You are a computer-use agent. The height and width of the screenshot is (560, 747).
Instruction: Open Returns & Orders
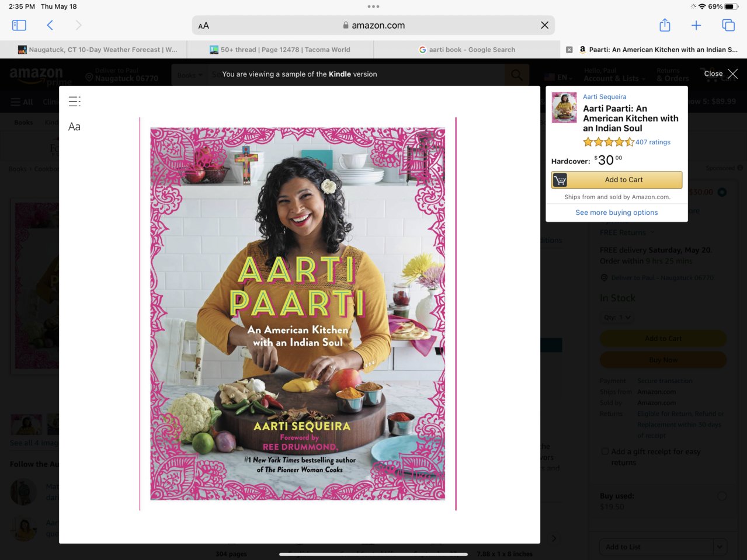tap(672, 75)
